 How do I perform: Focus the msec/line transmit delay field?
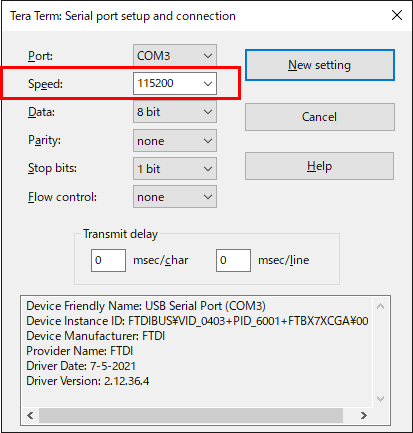(233, 260)
